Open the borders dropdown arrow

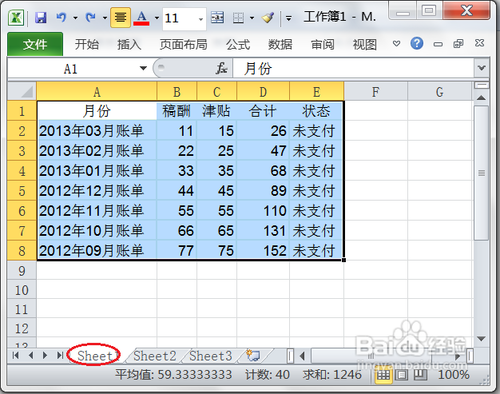tap(252, 18)
